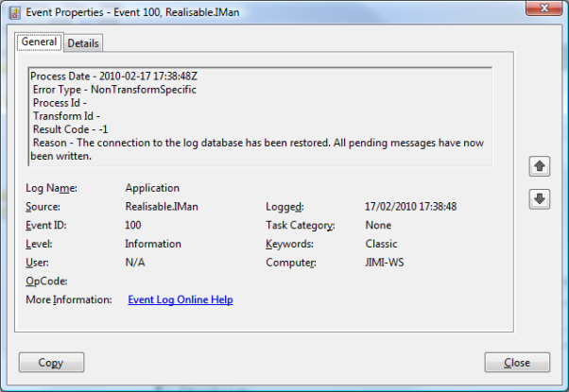This screenshot has width=569, height=392.
Task: Click the up arrow to view previous event
Action: click(x=540, y=166)
